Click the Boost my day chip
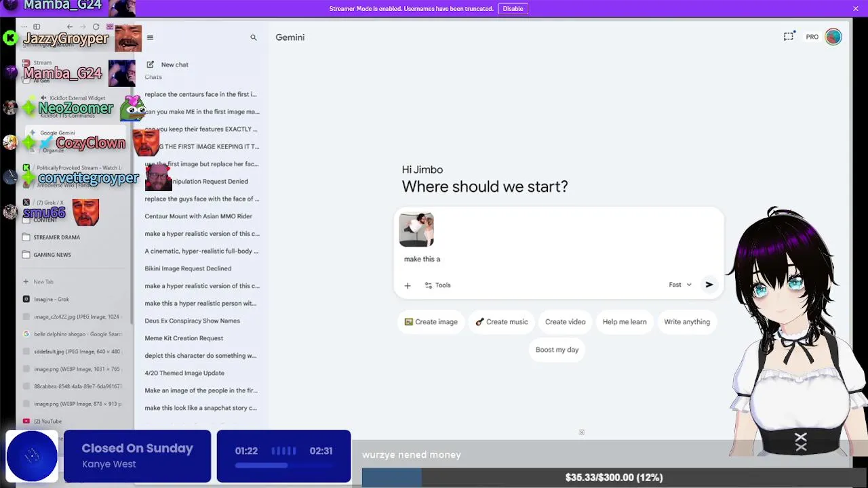The width and height of the screenshot is (868, 488). (557, 350)
